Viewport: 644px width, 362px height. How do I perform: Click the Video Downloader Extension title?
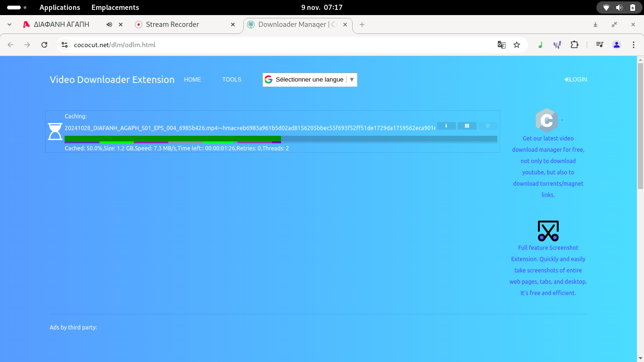pyautogui.click(x=112, y=80)
